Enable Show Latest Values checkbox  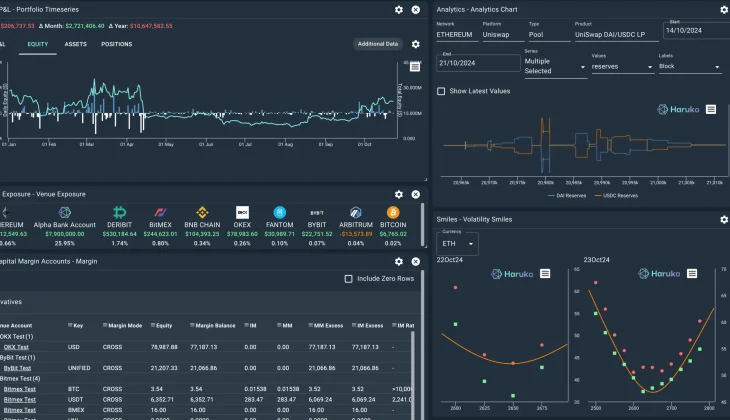click(442, 91)
